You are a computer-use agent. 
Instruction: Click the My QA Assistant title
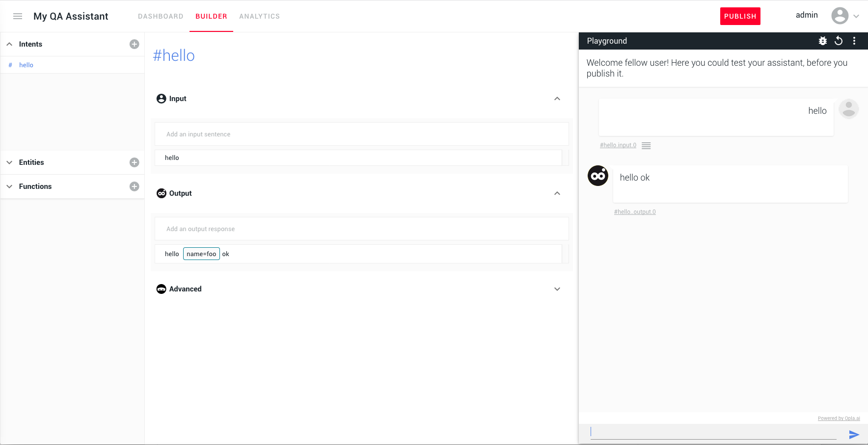point(71,16)
